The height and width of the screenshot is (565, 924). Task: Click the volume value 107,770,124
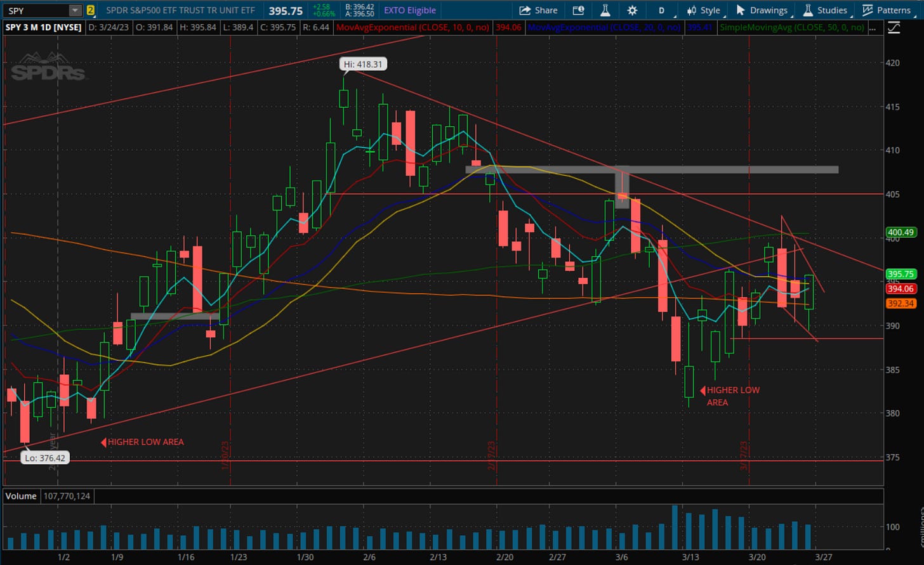tap(66, 496)
